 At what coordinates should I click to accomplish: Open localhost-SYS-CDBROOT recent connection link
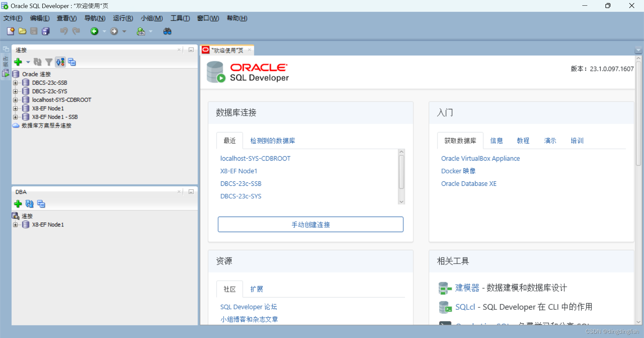(x=255, y=158)
